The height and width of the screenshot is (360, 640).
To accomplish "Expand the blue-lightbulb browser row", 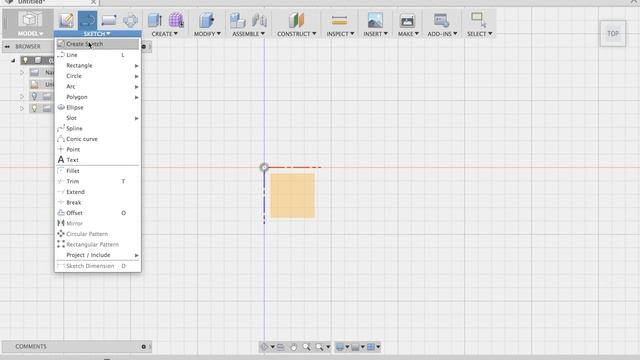I will [x=22, y=96].
